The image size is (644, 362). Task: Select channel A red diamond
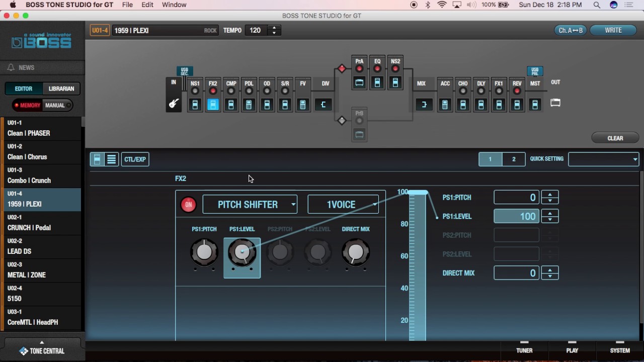coord(342,68)
